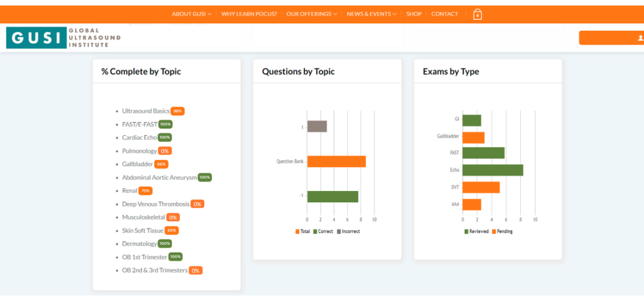Toggle the Correct legend entry
The image size is (644, 301).
point(323,232)
